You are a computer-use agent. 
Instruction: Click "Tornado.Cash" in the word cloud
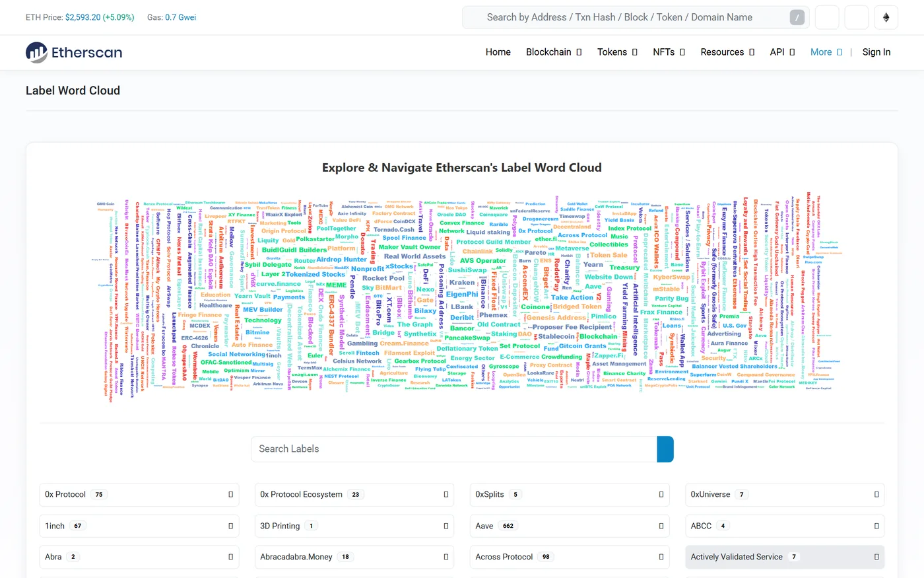pos(394,230)
